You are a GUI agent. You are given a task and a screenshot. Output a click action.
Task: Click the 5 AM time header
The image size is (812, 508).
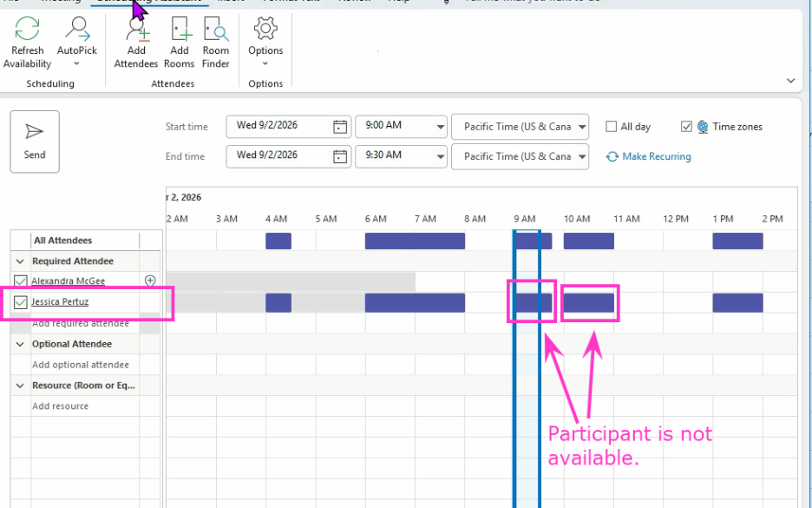coord(325,219)
